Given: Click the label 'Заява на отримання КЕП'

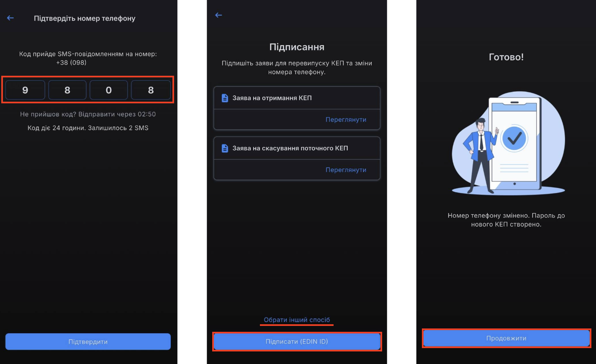Looking at the screenshot, I should [272, 98].
